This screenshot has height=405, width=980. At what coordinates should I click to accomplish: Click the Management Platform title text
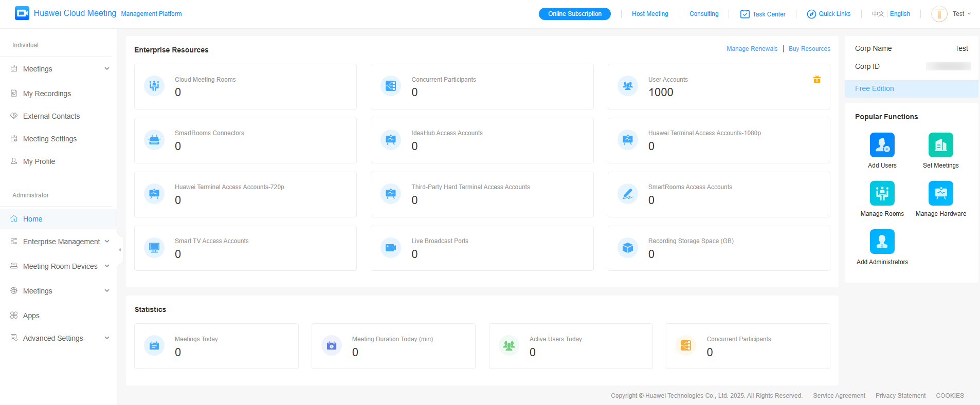[151, 14]
